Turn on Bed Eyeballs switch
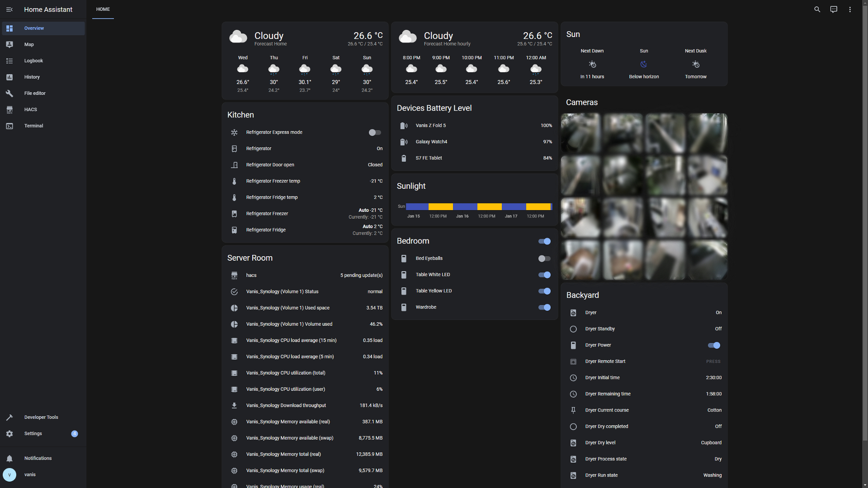The height and width of the screenshot is (488, 868). click(x=544, y=258)
